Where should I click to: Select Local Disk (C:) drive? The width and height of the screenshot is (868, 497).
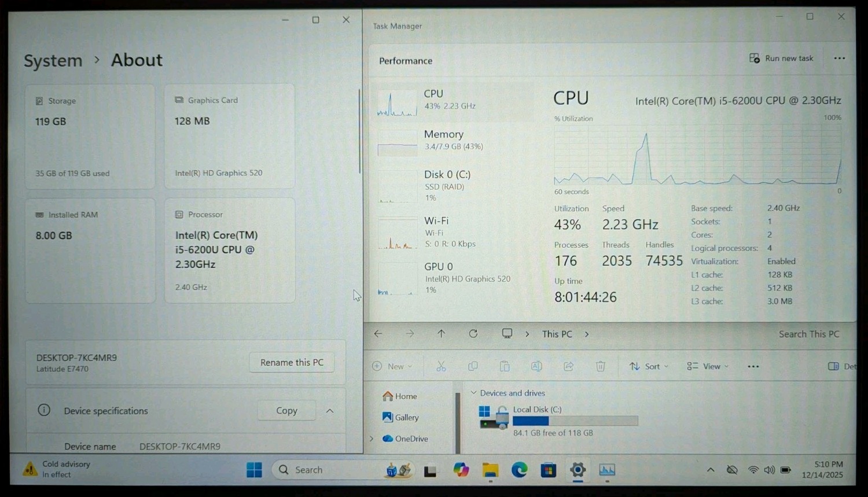coord(558,421)
